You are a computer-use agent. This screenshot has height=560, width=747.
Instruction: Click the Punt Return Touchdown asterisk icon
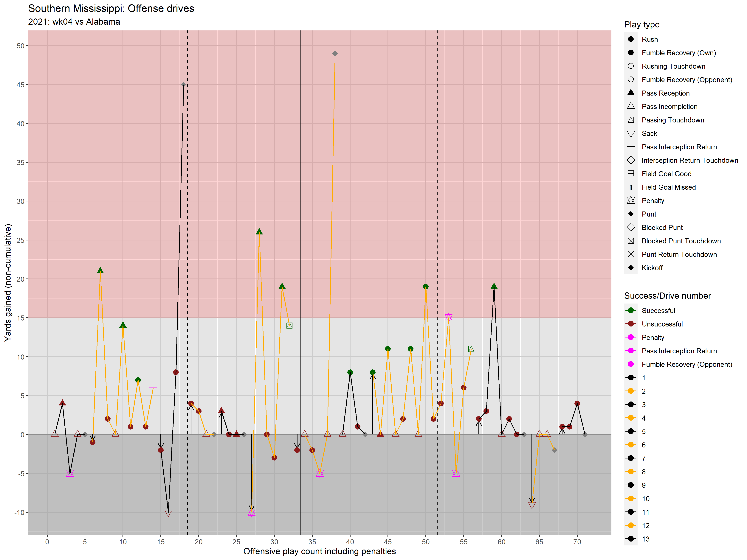coord(630,254)
